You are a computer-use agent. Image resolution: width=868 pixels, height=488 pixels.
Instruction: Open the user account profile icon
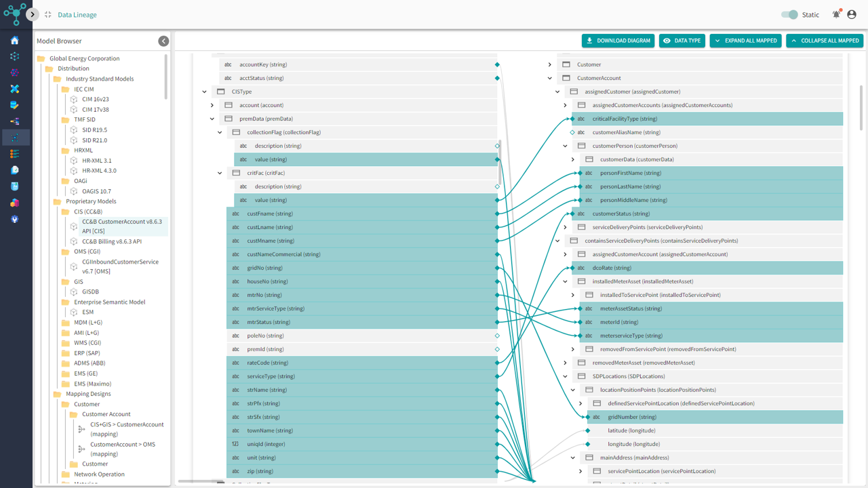pyautogui.click(x=852, y=14)
